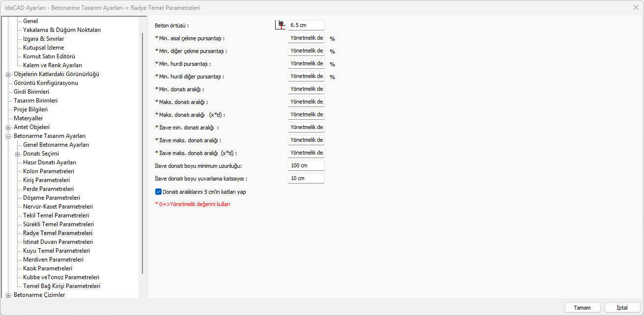644x316 pixels.
Task: Click the İptal button
Action: [622, 308]
